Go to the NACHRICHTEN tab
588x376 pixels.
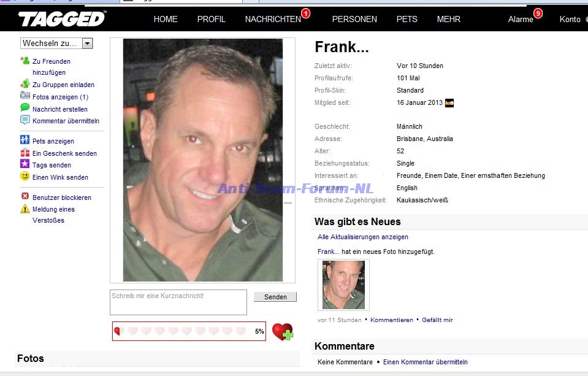273,19
